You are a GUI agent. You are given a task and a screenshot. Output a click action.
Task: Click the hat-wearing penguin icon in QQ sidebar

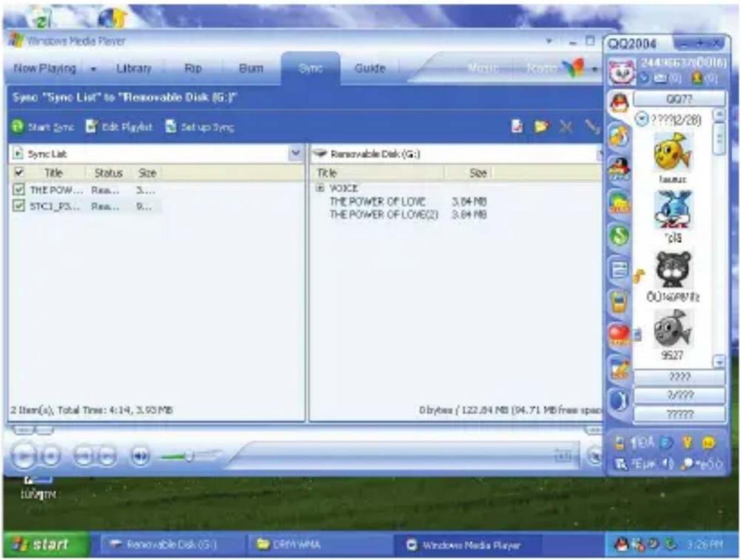[620, 168]
